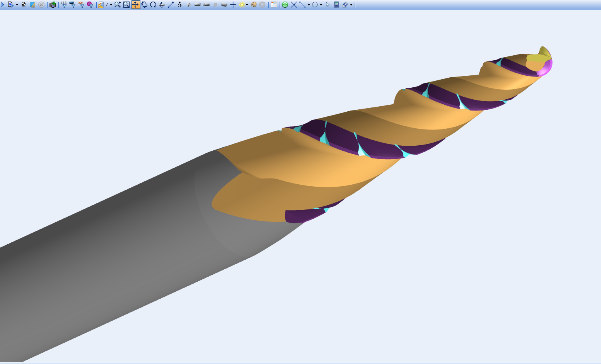Toggle the pan/move four-arrow tool
The width and height of the screenshot is (601, 364).
(x=136, y=5)
